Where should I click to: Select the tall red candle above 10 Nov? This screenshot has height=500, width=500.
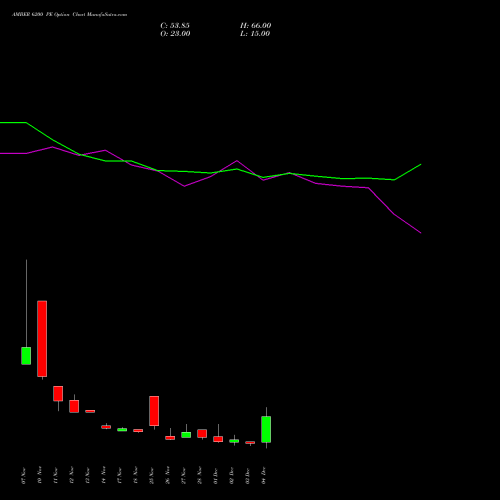[x=42, y=339]
